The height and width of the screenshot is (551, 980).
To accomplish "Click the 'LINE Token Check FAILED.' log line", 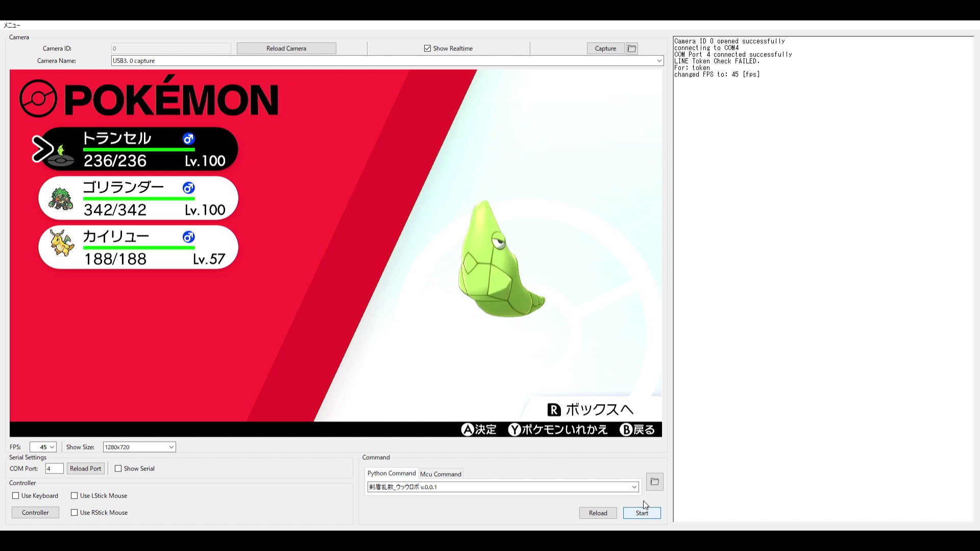I will click(717, 61).
